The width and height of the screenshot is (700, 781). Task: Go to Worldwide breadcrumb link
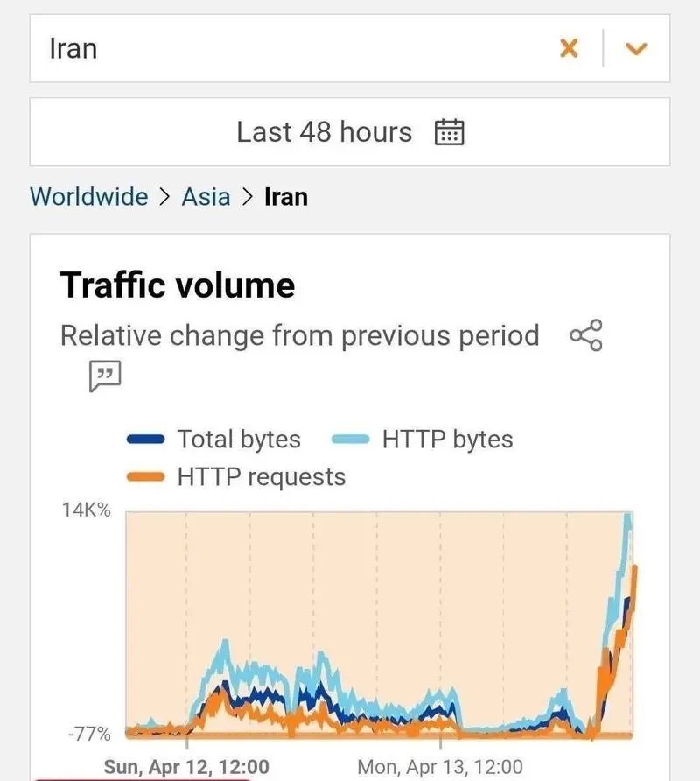pyautogui.click(x=88, y=196)
